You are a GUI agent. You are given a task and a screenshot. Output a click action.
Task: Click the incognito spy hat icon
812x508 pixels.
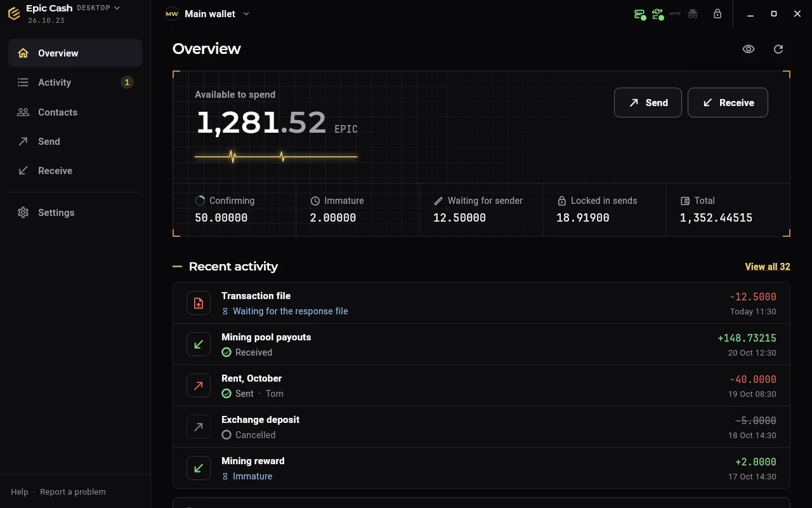coord(693,14)
